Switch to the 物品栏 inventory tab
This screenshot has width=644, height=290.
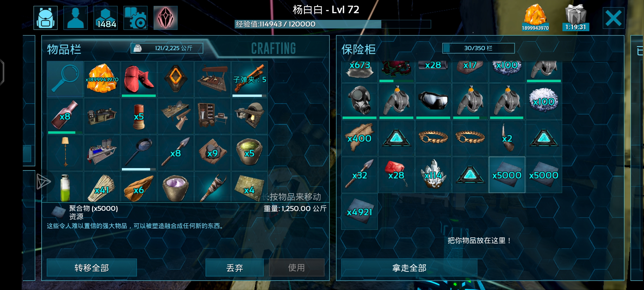[x=64, y=49]
